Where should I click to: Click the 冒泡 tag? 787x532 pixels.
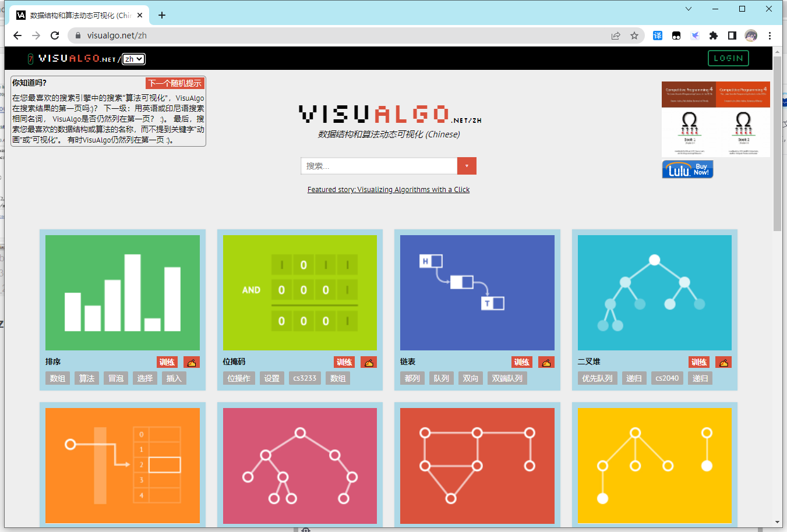point(116,378)
